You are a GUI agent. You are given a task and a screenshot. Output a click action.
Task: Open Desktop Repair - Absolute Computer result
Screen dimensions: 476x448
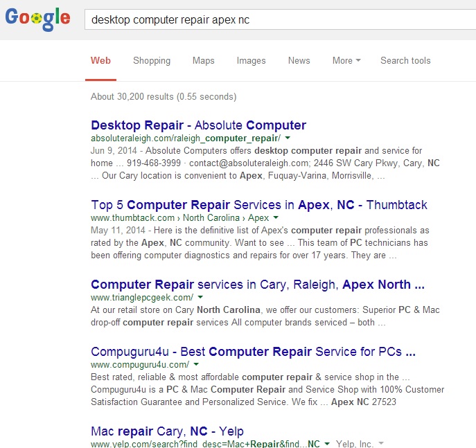click(x=199, y=125)
